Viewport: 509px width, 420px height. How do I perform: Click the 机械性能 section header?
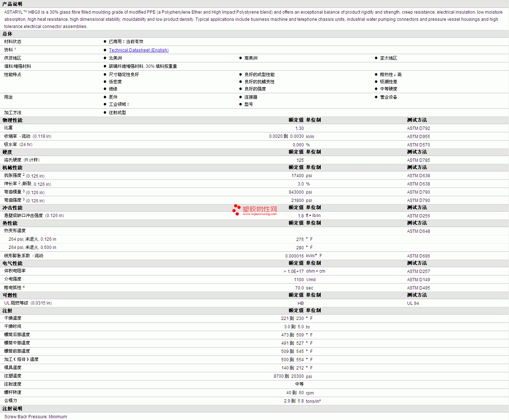(x=12, y=167)
